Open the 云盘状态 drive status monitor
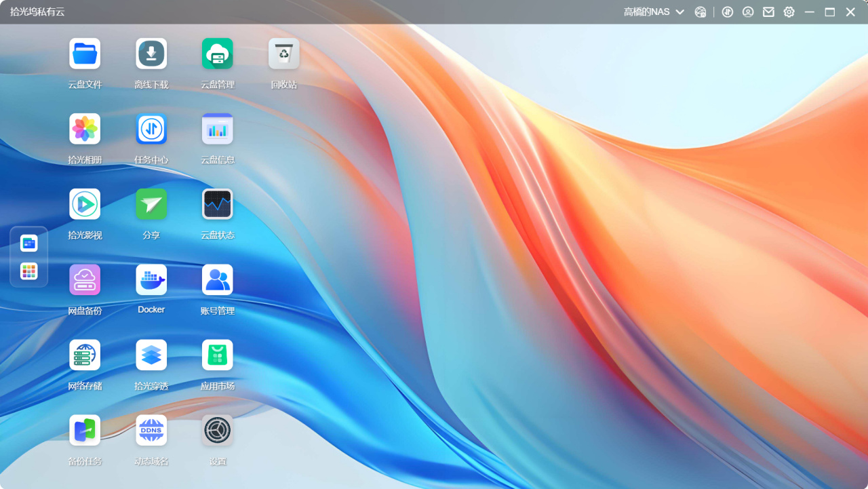The height and width of the screenshot is (489, 868). coord(217,204)
